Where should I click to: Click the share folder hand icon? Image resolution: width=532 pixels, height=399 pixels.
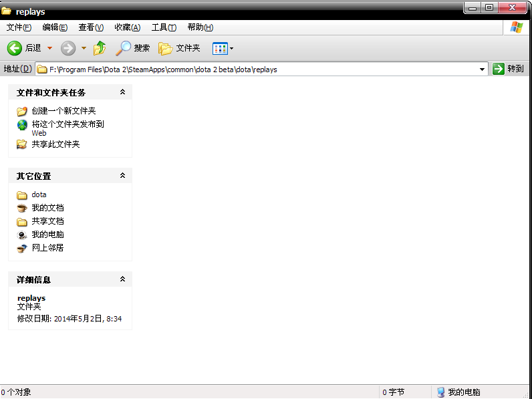(22, 144)
